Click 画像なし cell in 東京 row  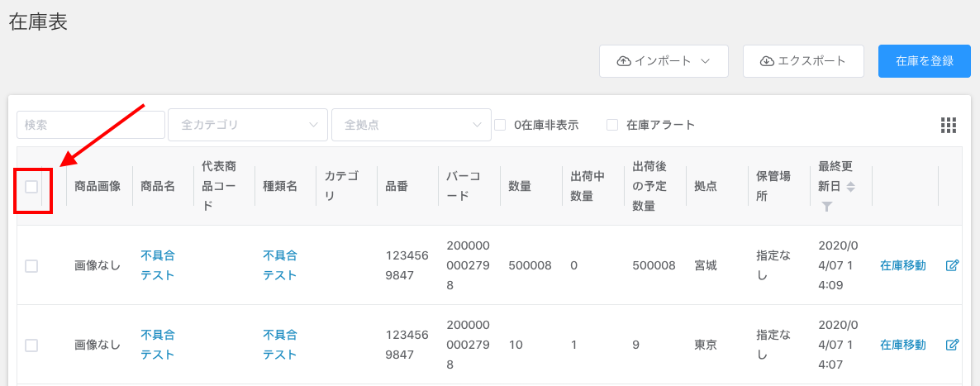tap(97, 344)
